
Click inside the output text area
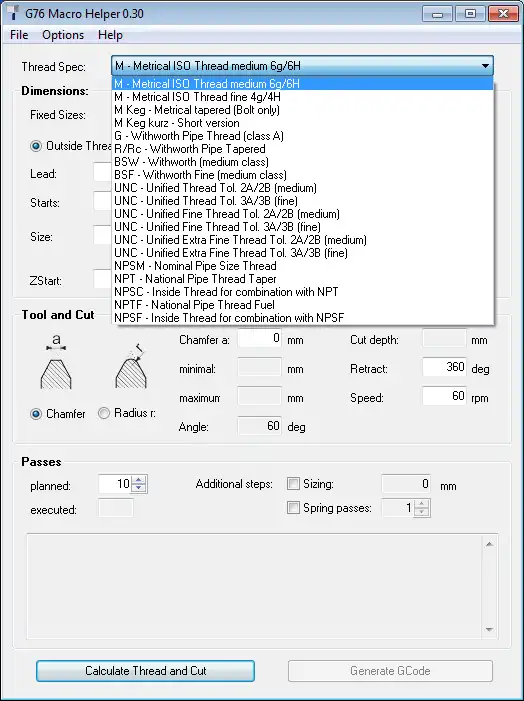coord(255,586)
